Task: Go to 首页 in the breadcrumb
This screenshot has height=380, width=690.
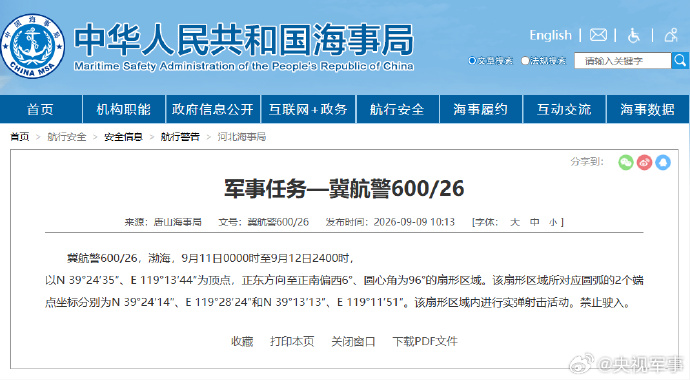Action: coord(20,137)
